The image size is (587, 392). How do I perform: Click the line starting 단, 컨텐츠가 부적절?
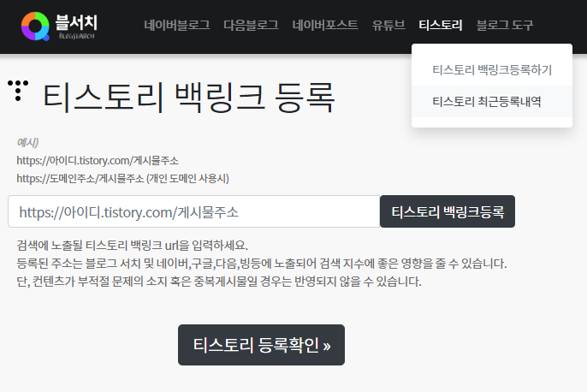pyautogui.click(x=219, y=282)
